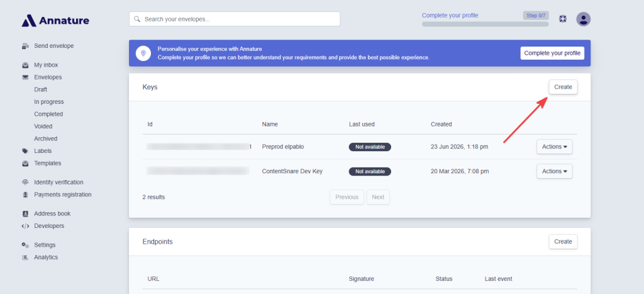The width and height of the screenshot is (644, 294).
Task: Click the Created column header
Action: click(x=441, y=124)
